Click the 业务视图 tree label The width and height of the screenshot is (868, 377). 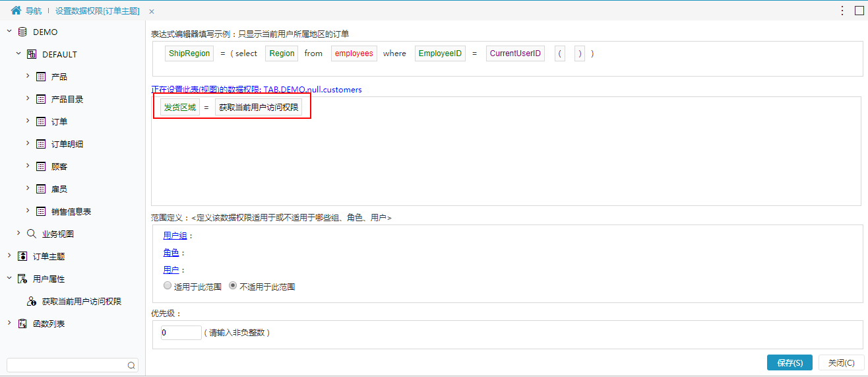[58, 234]
